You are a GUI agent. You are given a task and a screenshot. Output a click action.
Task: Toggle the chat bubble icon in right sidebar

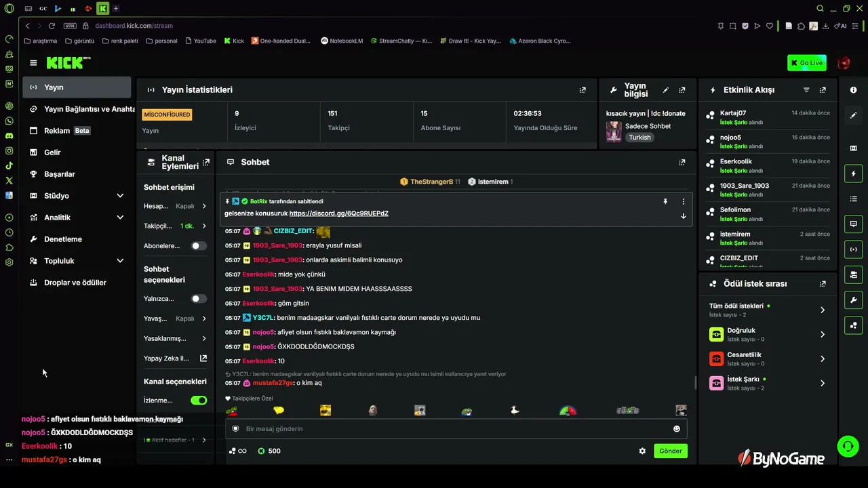point(853,224)
